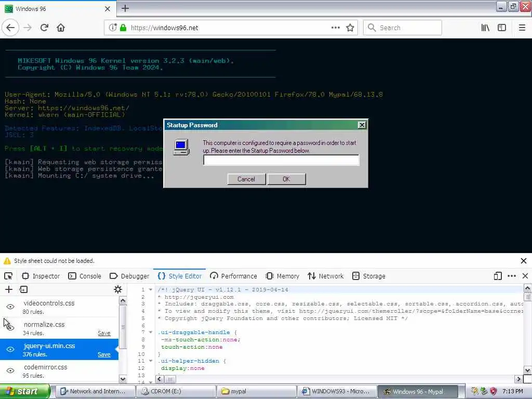Toggle visibility of normalize.css
The height and width of the screenshot is (399, 532).
click(x=10, y=328)
